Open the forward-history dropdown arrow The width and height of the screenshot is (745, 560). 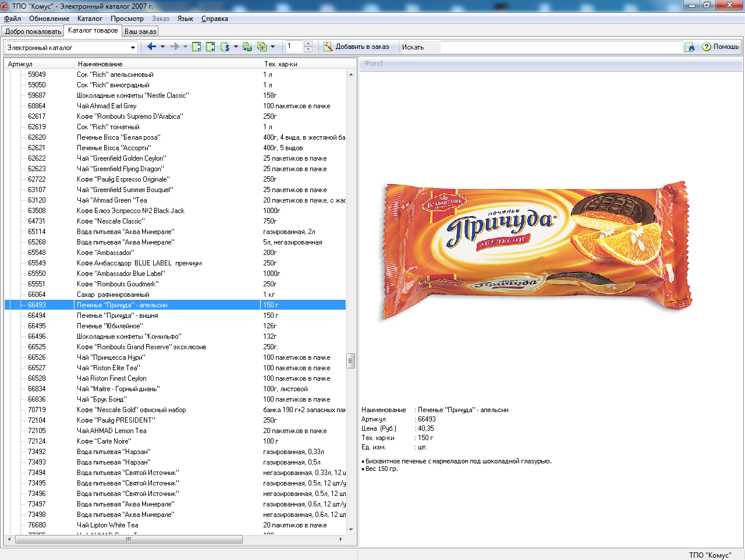185,47
